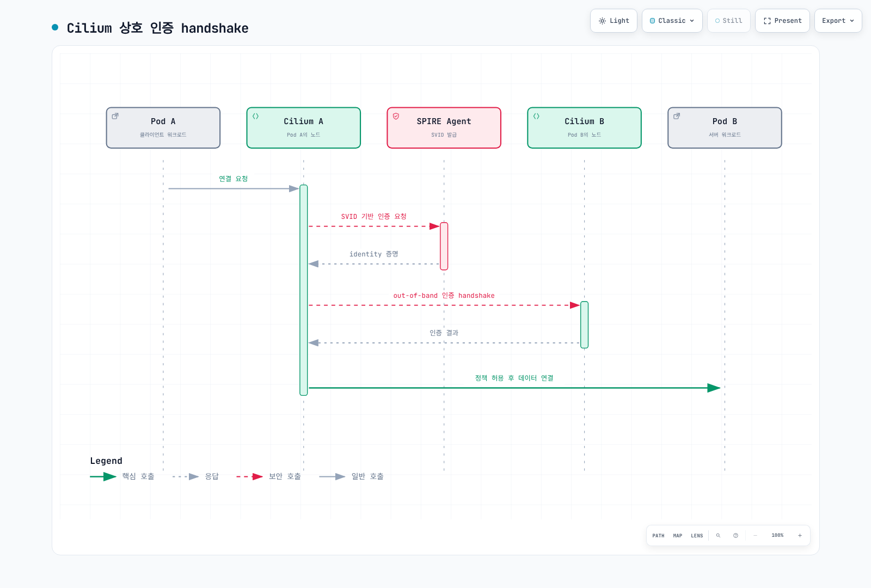This screenshot has width=871, height=588.
Task: Reset zoom via 100% label
Action: click(x=777, y=536)
